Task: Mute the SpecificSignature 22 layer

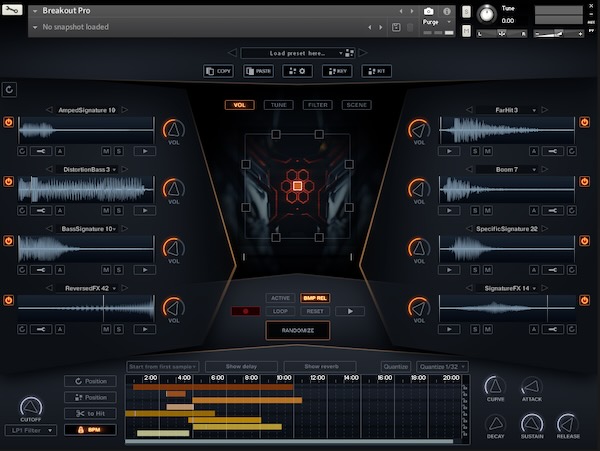Action: click(x=488, y=270)
